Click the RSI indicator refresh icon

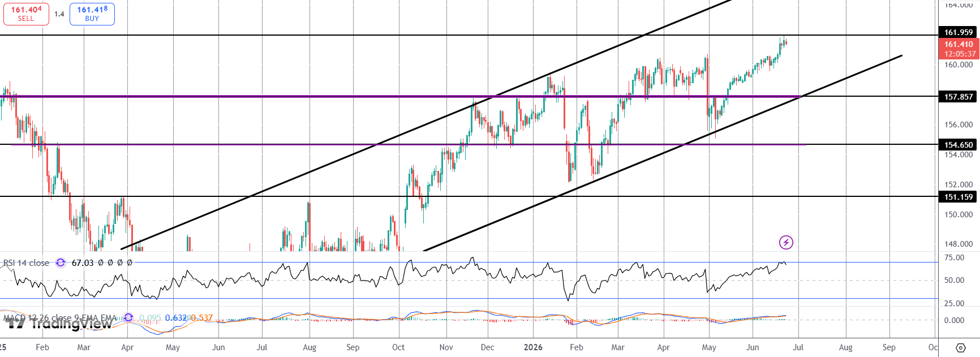(61, 263)
